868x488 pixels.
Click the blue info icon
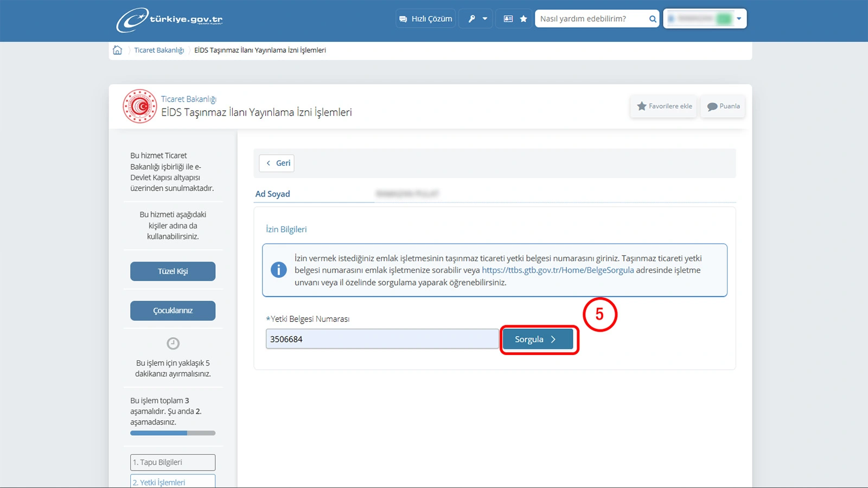pyautogui.click(x=279, y=270)
